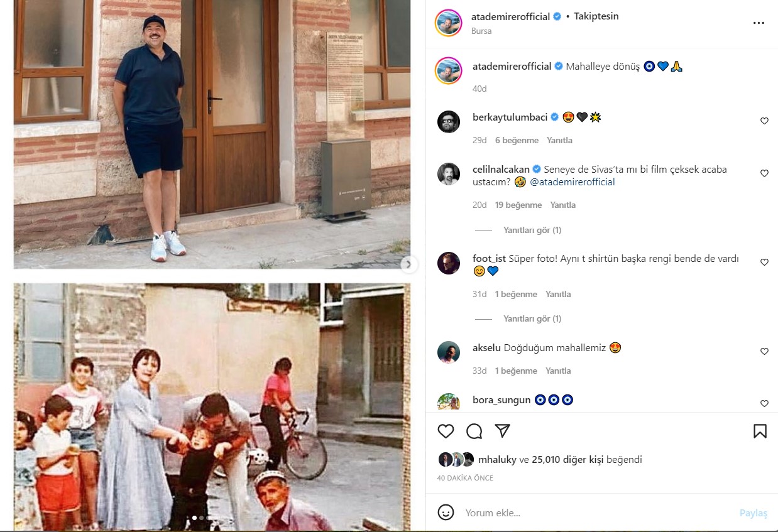Share the post with the paper plane icon
Screen dimensions: 778x532
pyautogui.click(x=502, y=431)
